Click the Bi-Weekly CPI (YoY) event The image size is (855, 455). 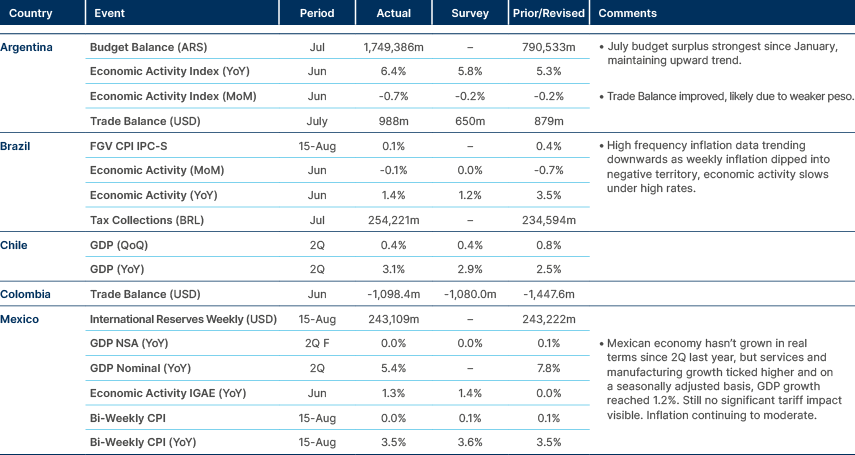[x=143, y=442]
